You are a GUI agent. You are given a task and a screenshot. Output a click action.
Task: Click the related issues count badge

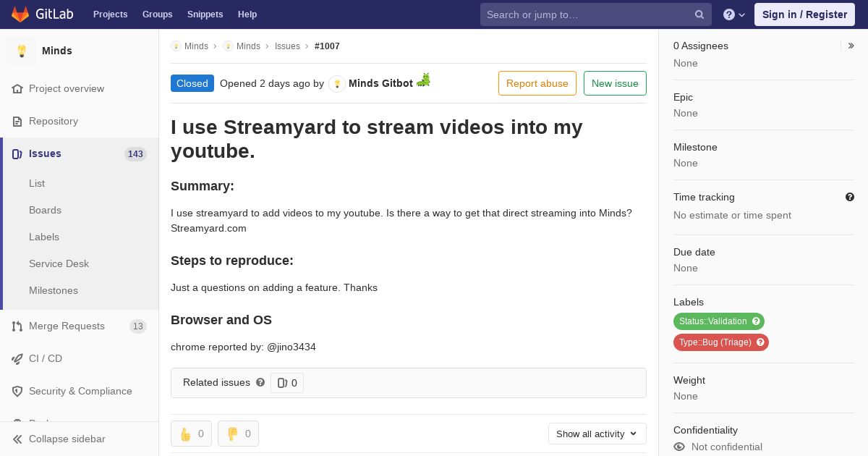(287, 383)
